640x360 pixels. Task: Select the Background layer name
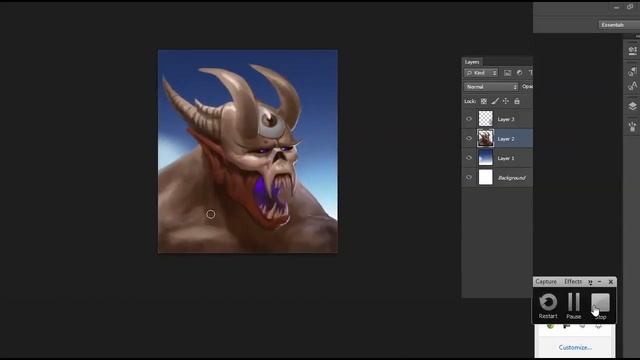point(512,178)
